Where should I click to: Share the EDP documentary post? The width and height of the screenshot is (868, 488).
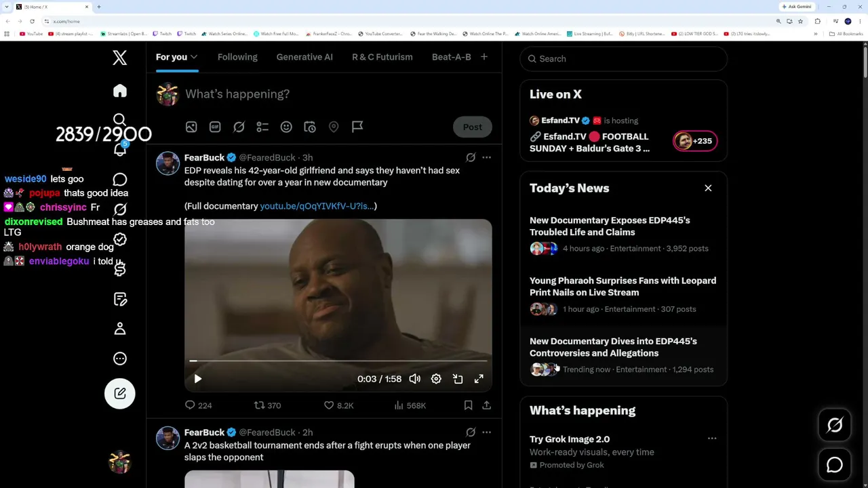pos(486,405)
